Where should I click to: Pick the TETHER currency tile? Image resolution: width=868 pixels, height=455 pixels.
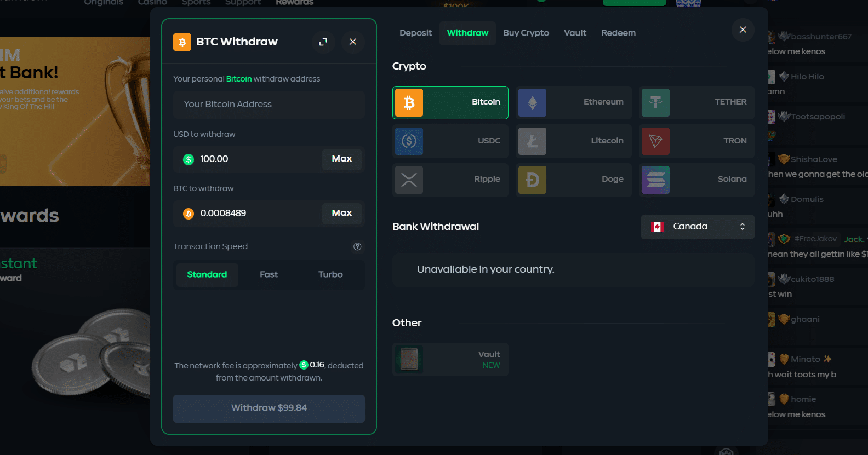696,102
